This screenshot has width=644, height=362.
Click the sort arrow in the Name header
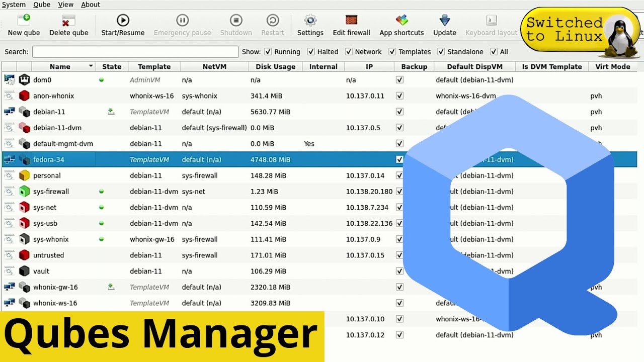point(91,66)
